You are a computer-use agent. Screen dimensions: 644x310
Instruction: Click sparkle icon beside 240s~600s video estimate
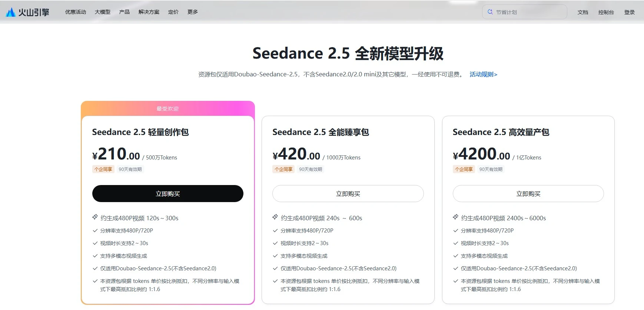tap(275, 217)
